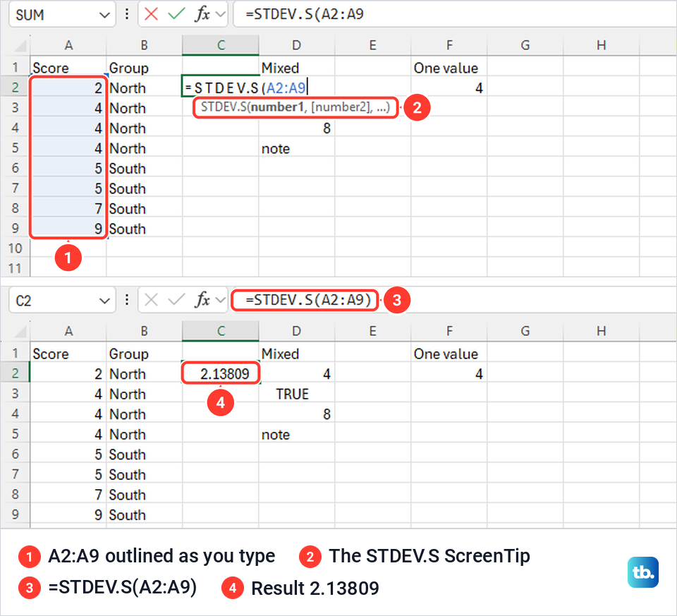
Task: Select the result cell 2.13809
Action: (x=221, y=374)
